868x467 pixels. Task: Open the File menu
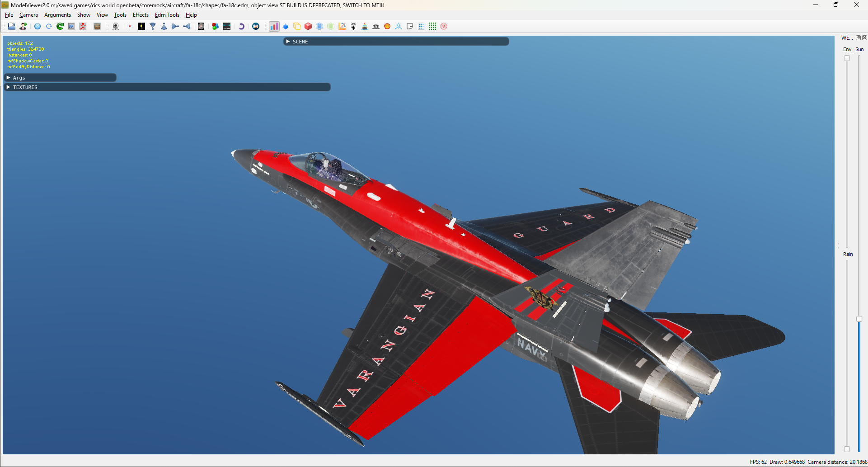(9, 15)
